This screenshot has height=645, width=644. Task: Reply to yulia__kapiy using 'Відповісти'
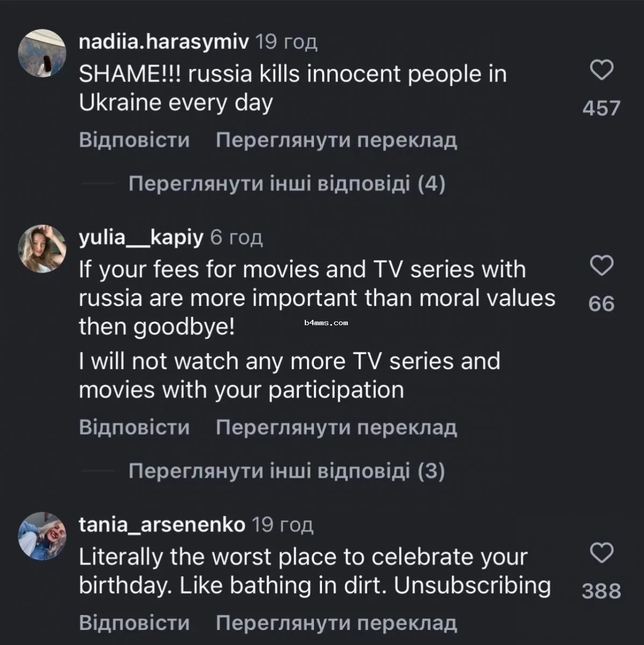point(134,427)
